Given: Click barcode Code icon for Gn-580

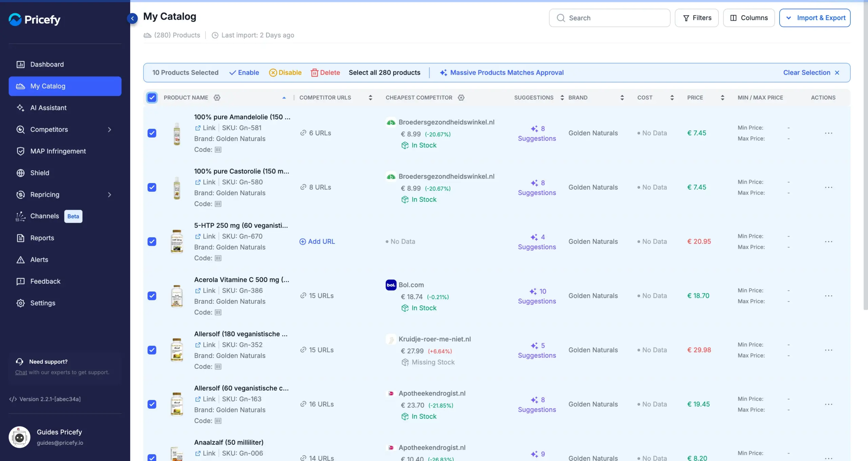Looking at the screenshot, I should (x=218, y=204).
